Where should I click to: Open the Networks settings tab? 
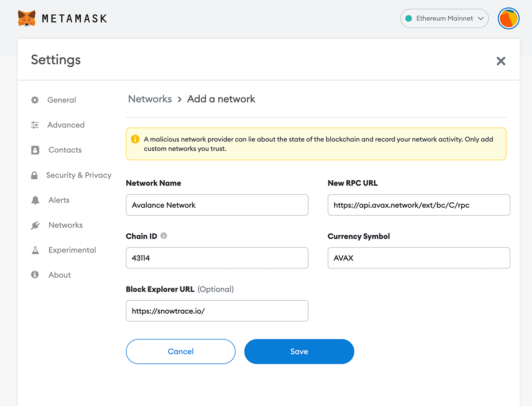[65, 225]
